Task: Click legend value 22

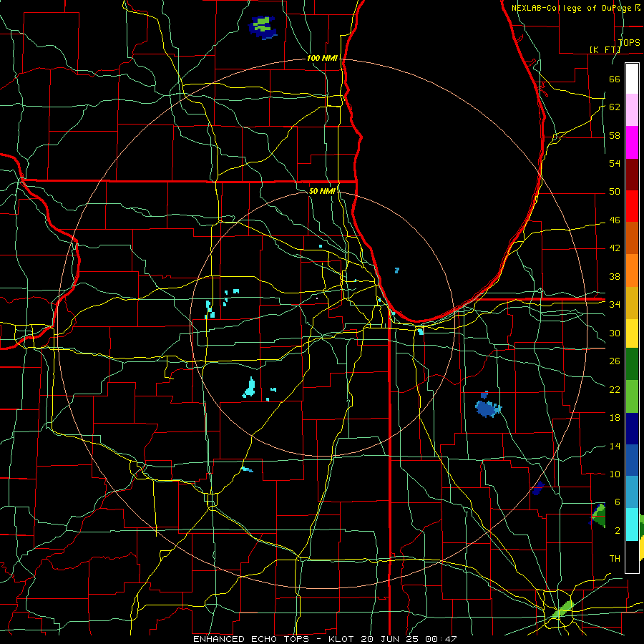Action: pyautogui.click(x=615, y=389)
